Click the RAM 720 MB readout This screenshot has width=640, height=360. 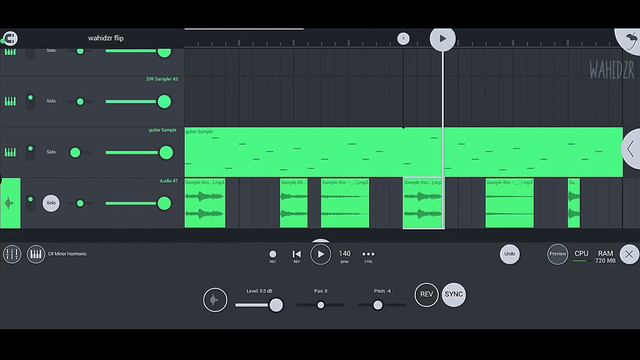pos(605,257)
